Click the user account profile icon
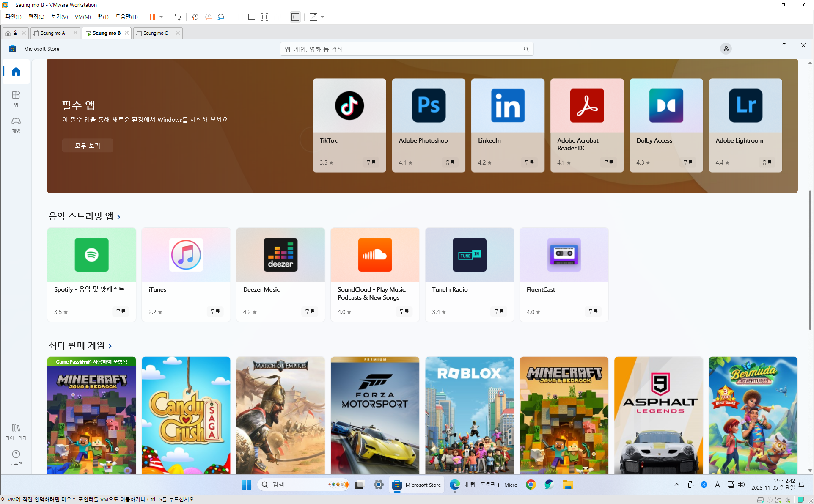The image size is (814, 504). [x=726, y=49]
